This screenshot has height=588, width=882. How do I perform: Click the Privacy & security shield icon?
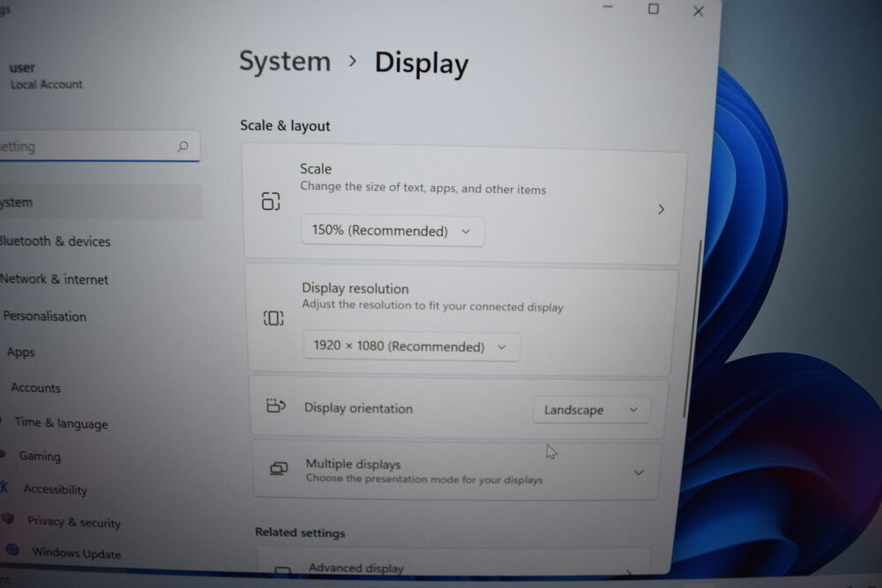tap(8, 518)
